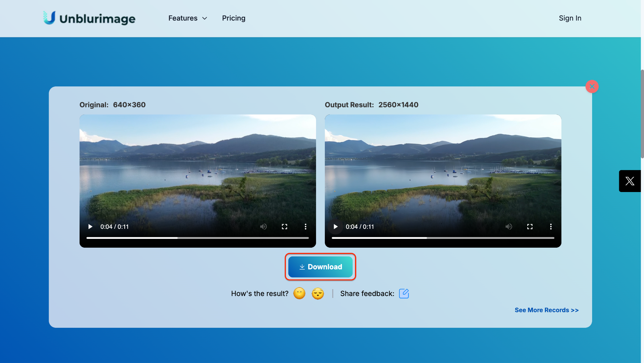Expand the Features dropdown menu
Viewport: 644px width, 363px height.
pos(187,18)
